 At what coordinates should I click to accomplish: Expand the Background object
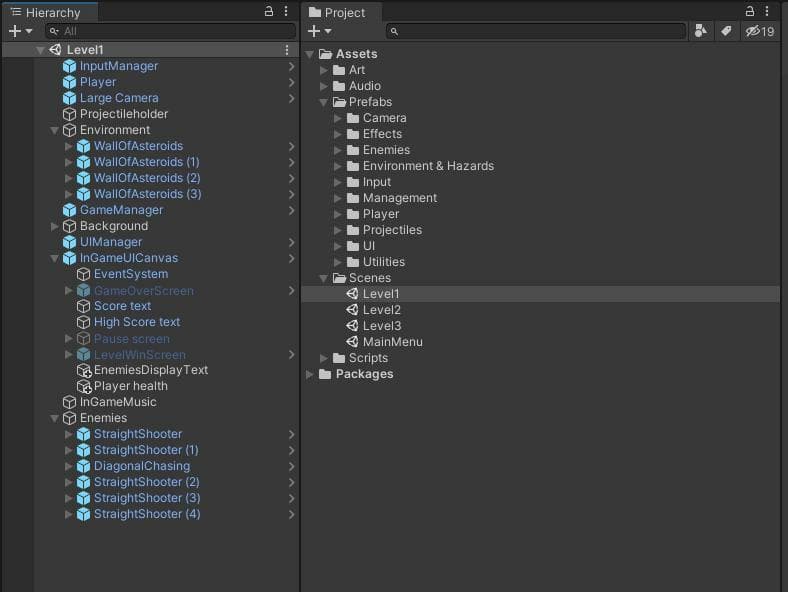55,227
